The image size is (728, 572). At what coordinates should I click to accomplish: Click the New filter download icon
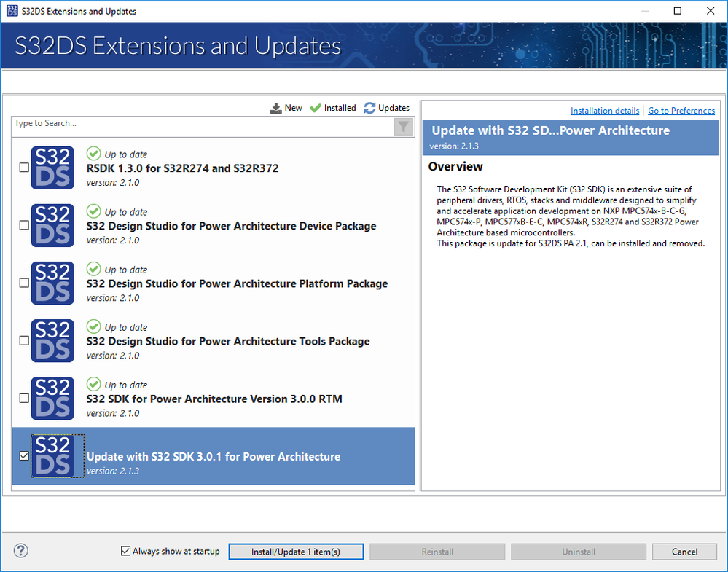pyautogui.click(x=275, y=108)
